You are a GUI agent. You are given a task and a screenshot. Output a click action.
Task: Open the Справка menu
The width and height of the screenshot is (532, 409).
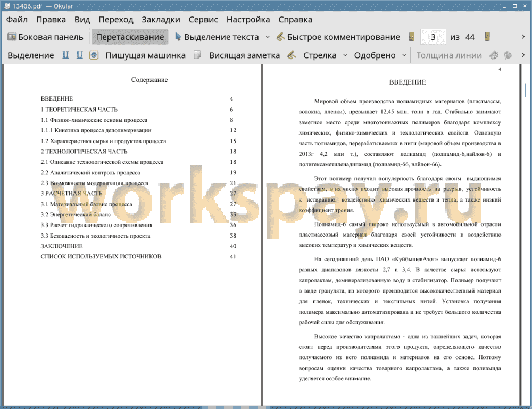[x=295, y=20]
